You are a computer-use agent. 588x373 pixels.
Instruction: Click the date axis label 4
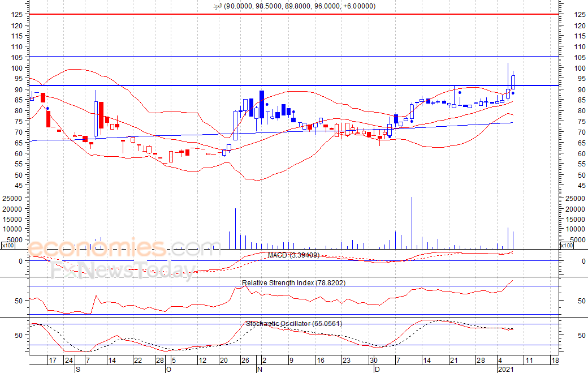coord(500,360)
